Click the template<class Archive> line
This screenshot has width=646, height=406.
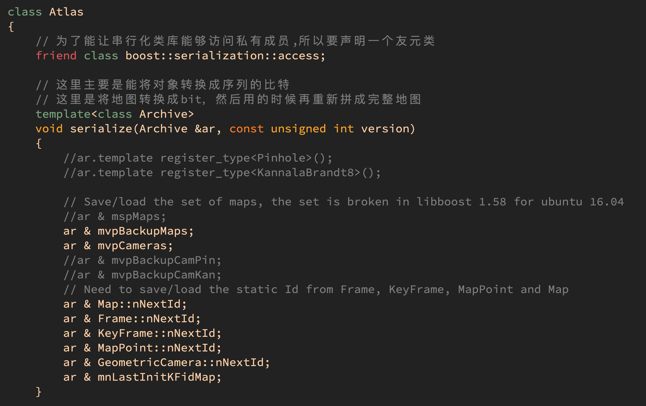click(x=115, y=114)
